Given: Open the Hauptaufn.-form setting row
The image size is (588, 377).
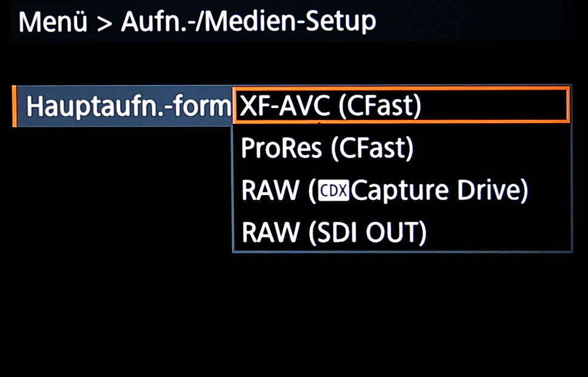Looking at the screenshot, I should point(122,106).
